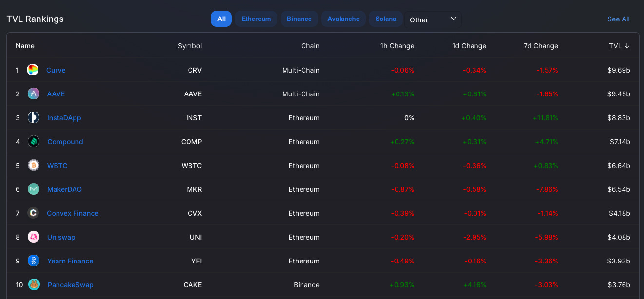Open the Other chains dropdown
644x299 pixels.
click(433, 19)
